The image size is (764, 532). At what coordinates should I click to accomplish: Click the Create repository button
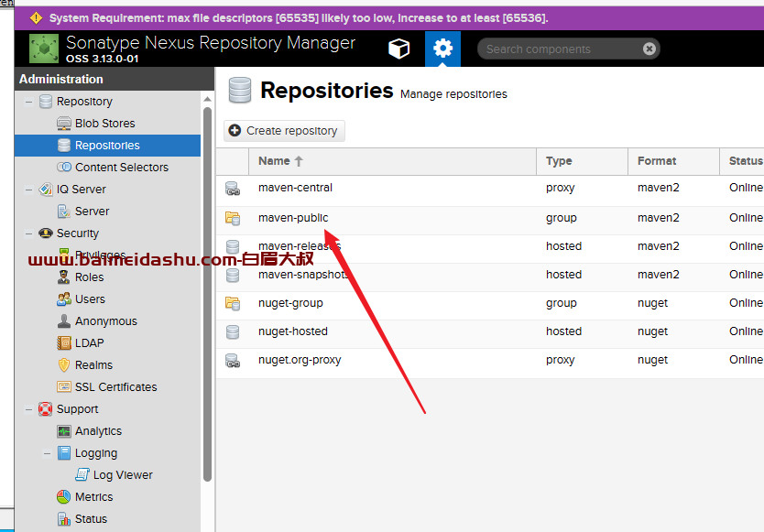tap(284, 131)
